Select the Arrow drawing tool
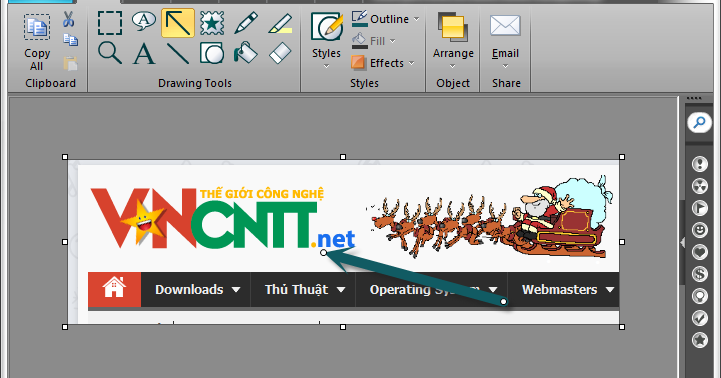 178,23
